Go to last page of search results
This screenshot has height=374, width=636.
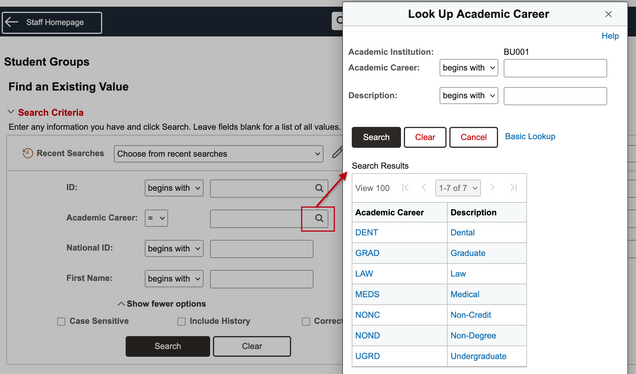(x=514, y=187)
